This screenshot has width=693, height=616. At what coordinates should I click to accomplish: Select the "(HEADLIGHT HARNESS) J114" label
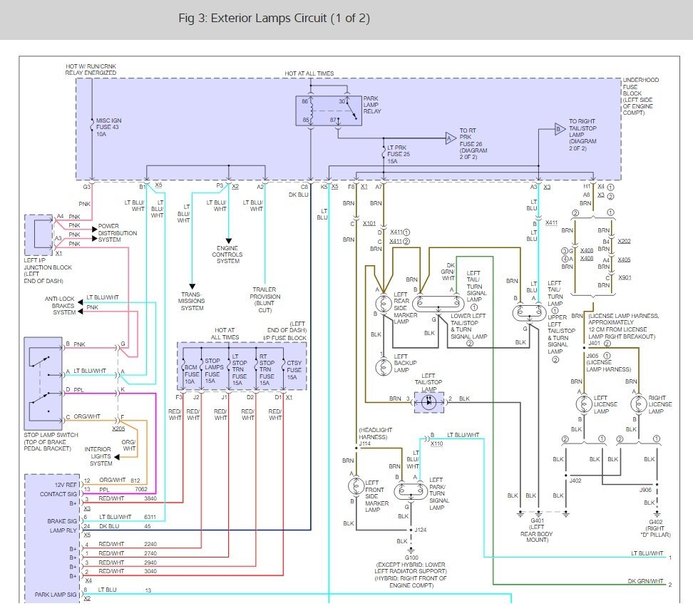coord(375,436)
